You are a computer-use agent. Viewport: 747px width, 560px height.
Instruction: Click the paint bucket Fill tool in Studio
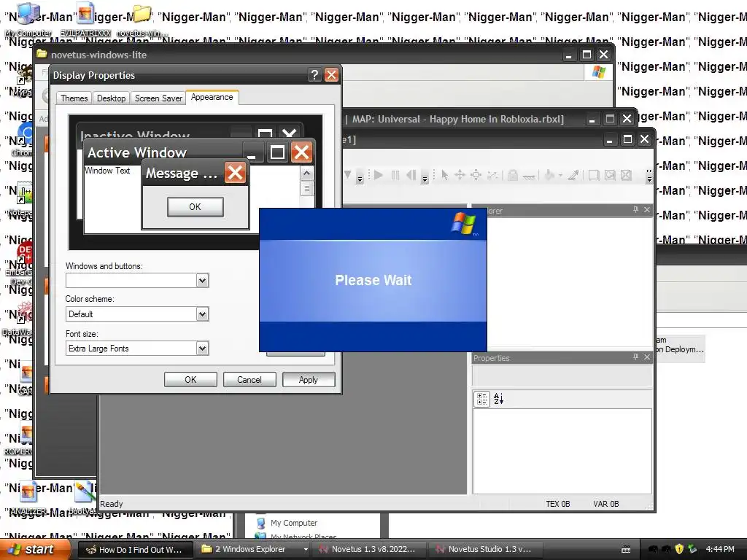(549, 175)
